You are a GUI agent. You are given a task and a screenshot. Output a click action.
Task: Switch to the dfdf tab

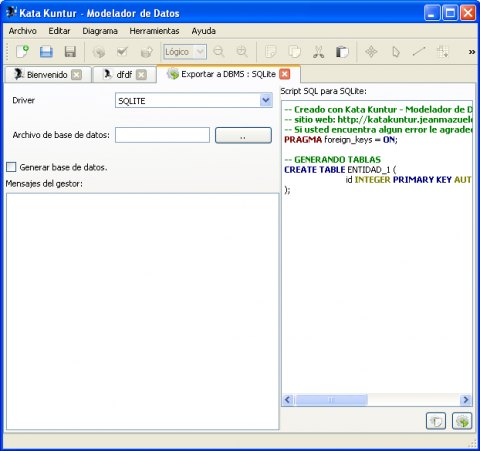[x=124, y=75]
